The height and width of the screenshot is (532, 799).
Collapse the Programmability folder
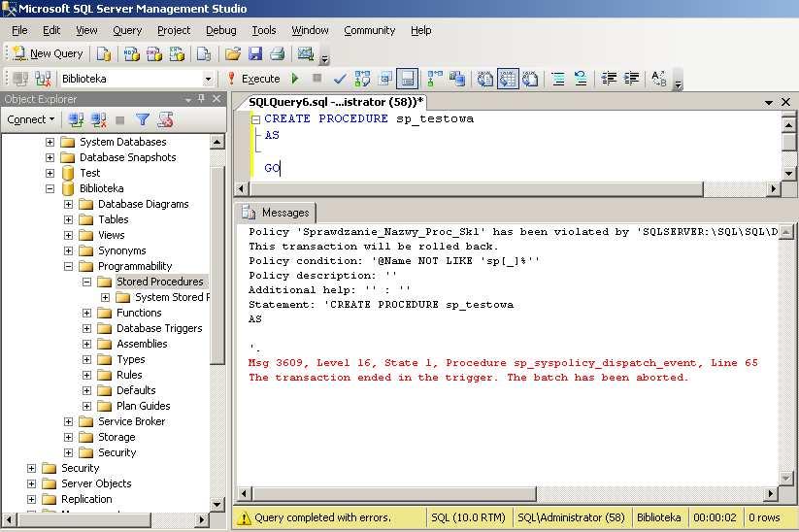68,267
